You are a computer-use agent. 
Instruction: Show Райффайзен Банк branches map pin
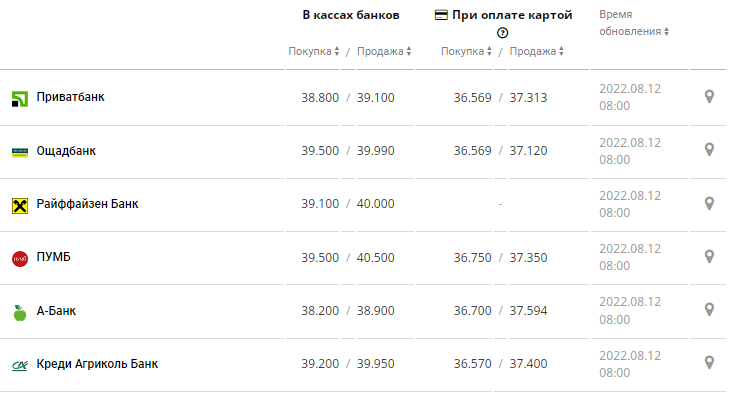click(709, 203)
